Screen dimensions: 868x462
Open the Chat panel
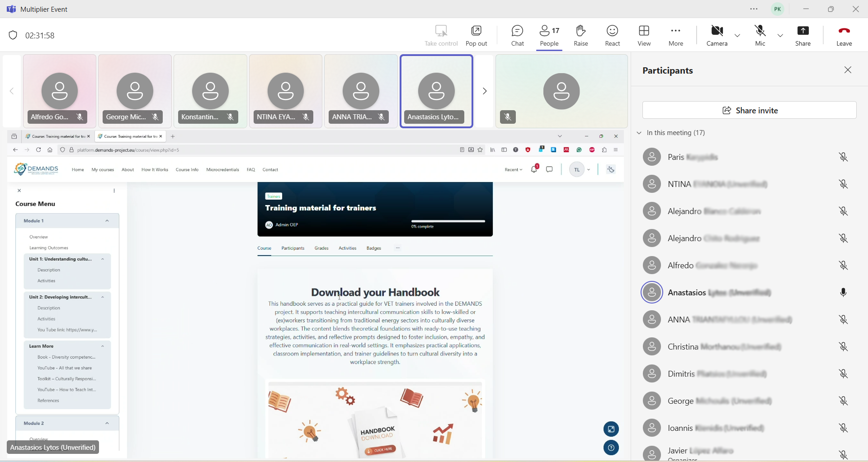[518, 36]
